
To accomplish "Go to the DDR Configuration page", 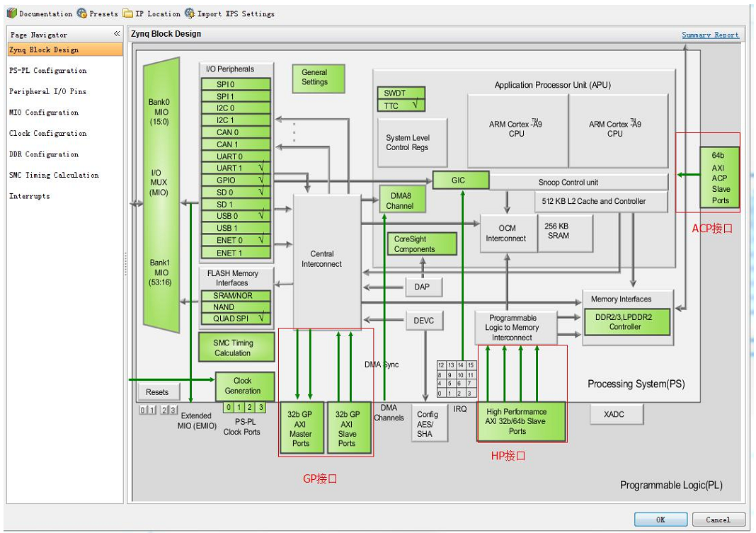I will pos(44,154).
